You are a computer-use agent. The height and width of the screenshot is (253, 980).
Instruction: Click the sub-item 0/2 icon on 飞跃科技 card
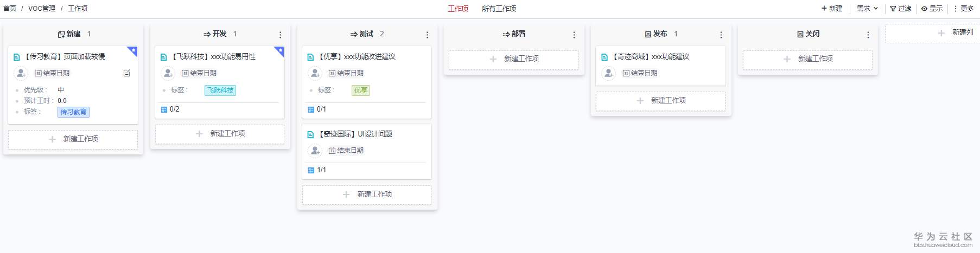pos(164,109)
